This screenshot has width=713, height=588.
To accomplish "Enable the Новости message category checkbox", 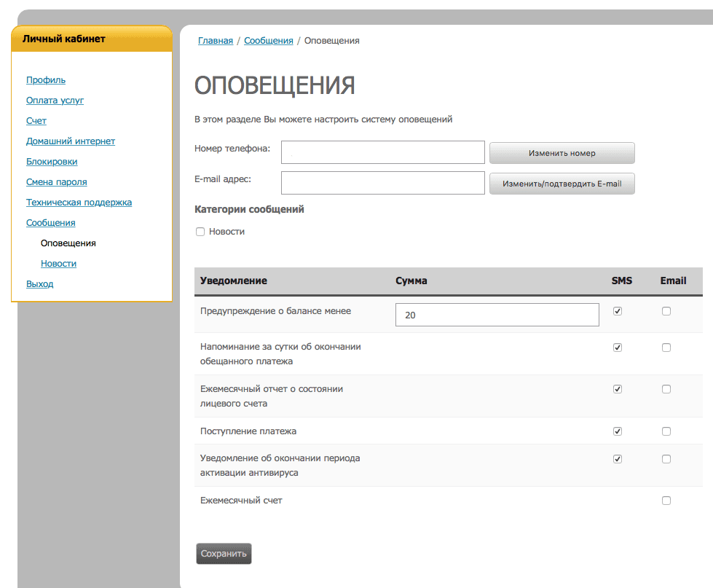I will (x=200, y=231).
